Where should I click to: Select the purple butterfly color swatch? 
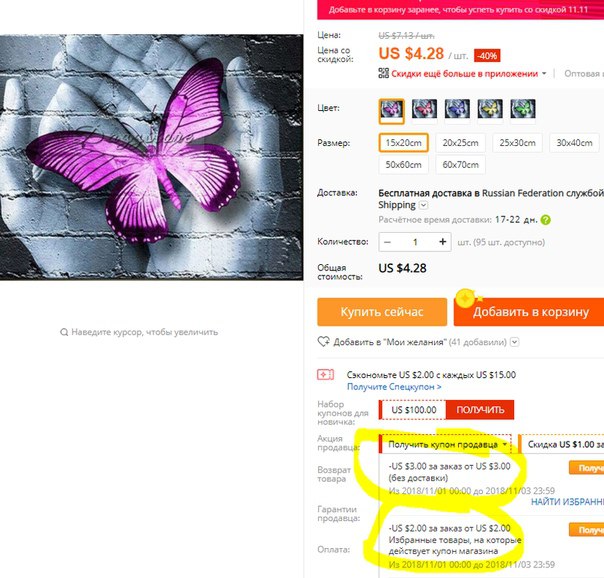click(391, 111)
